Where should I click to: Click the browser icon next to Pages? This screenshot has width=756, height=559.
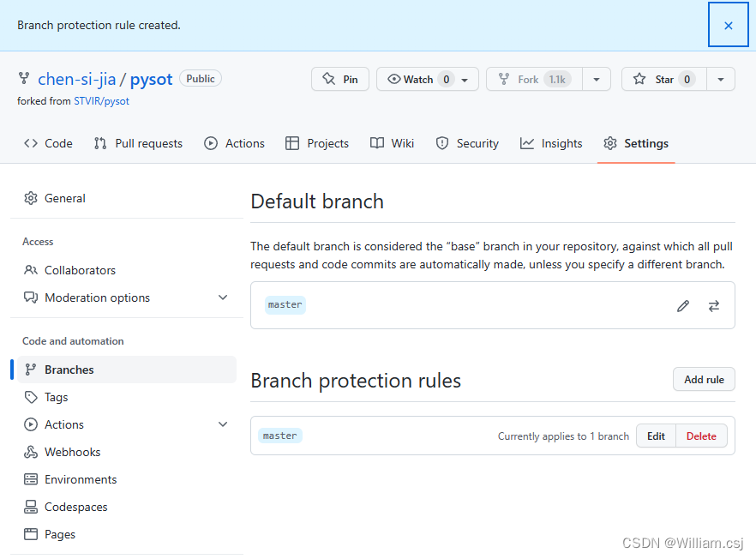[31, 534]
